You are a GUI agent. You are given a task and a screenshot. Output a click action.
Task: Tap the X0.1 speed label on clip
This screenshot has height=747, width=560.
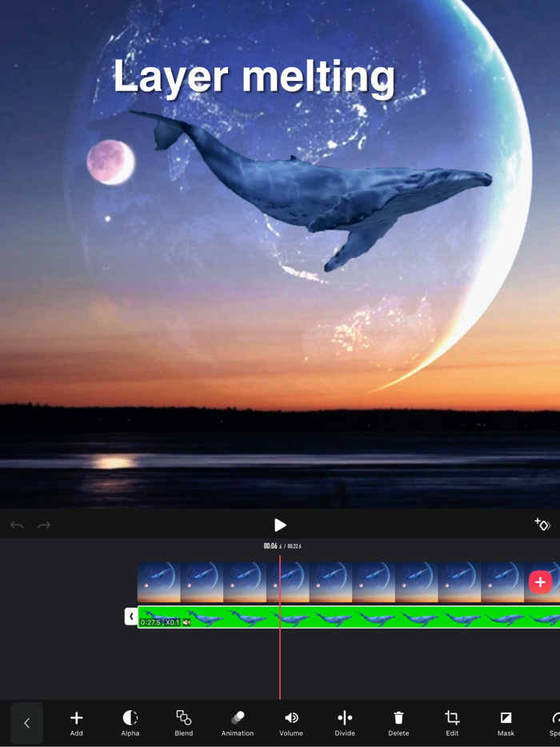point(172,622)
